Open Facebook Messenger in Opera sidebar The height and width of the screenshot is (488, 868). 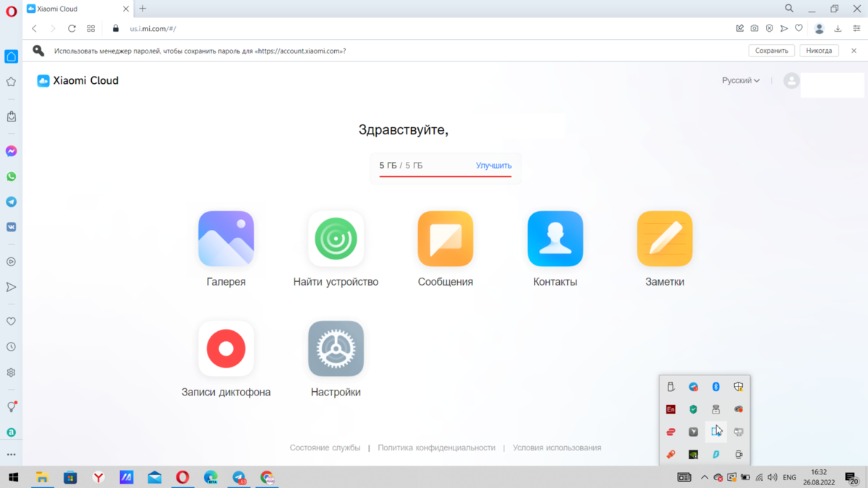[11, 151]
